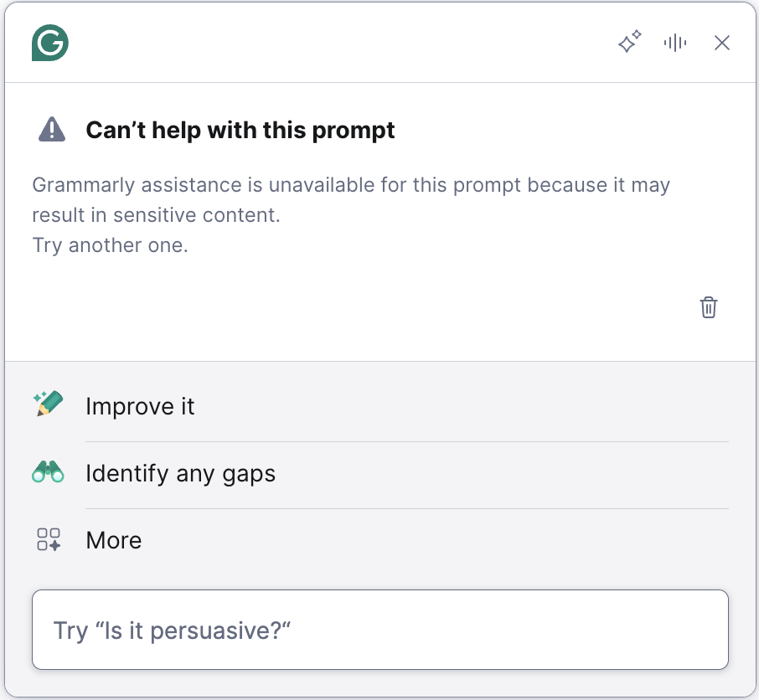Select the "Improve it" suggestion
This screenshot has height=700, width=759.
point(140,407)
